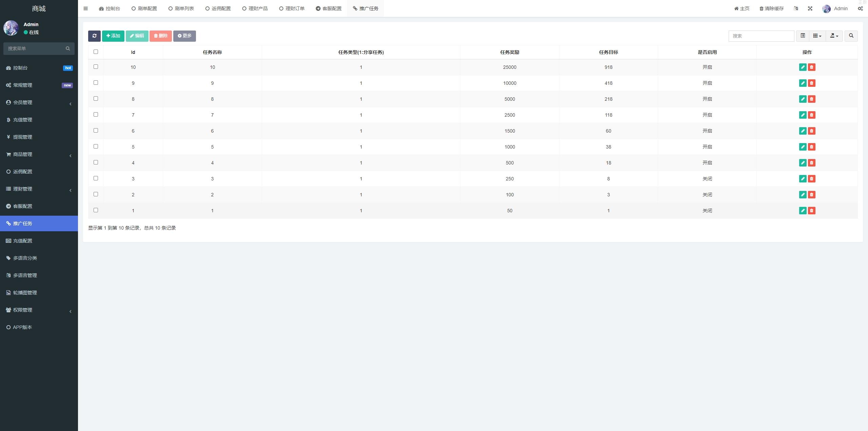Open the columns visibility dropdown
The image size is (868, 431).
(x=817, y=36)
